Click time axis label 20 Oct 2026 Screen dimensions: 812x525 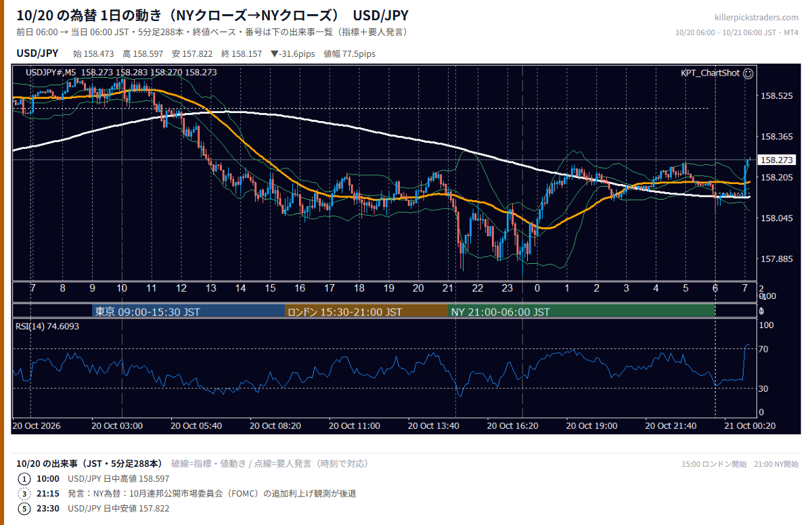coord(37,426)
